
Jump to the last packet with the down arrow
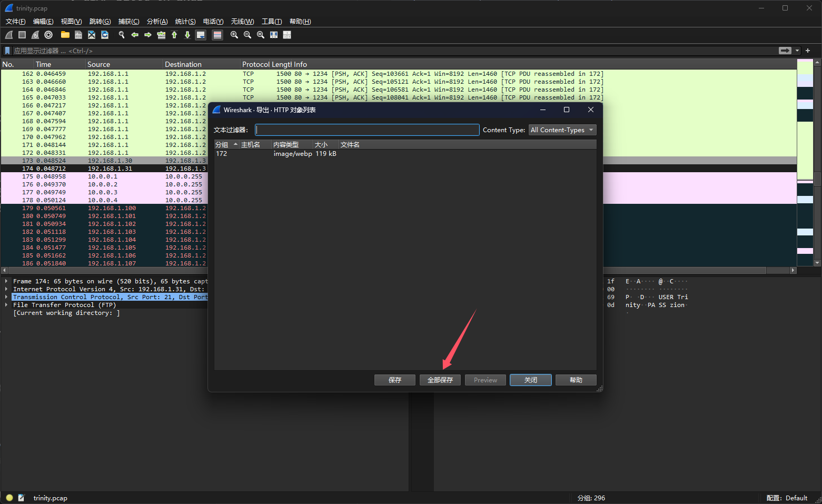(187, 35)
